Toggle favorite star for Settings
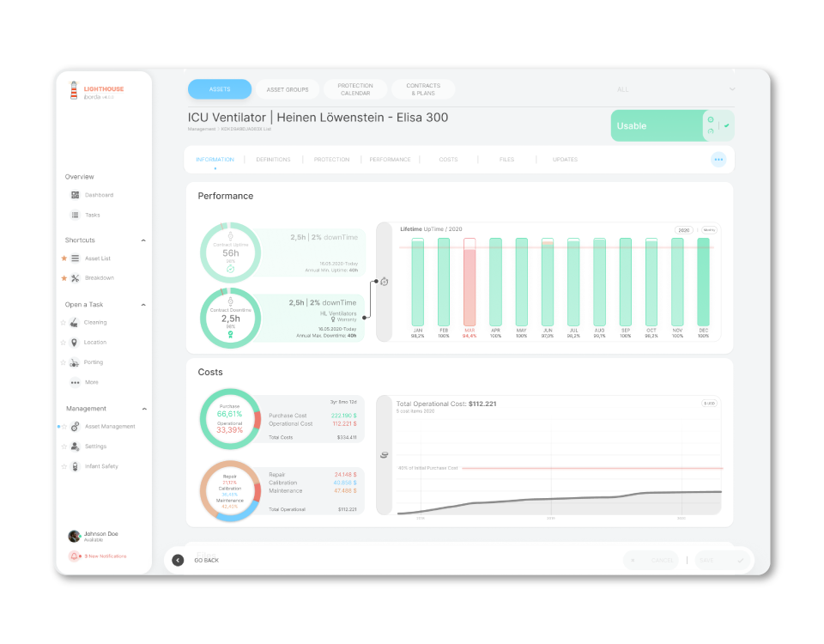Image resolution: width=824 pixels, height=644 pixels. [64, 447]
